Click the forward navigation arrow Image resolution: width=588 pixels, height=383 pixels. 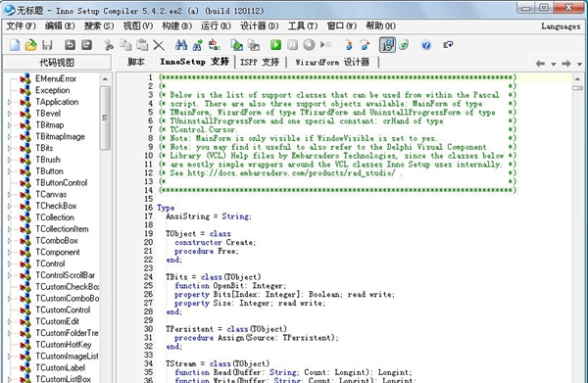[565, 64]
